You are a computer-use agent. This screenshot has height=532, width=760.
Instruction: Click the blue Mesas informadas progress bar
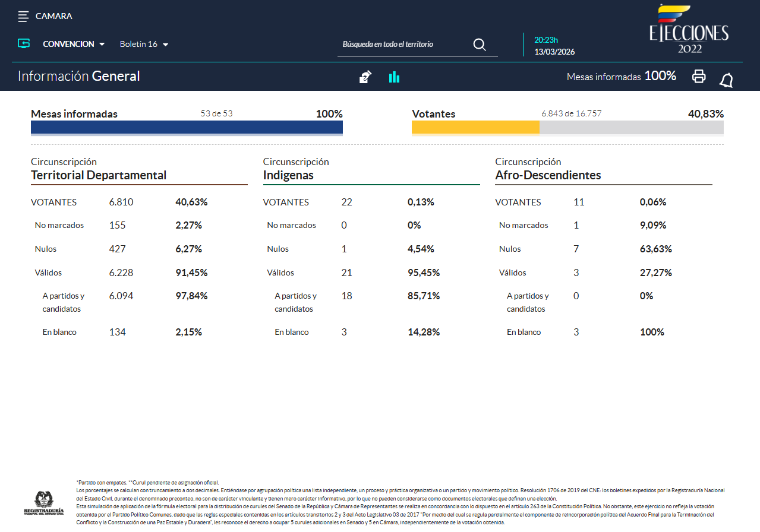187,127
